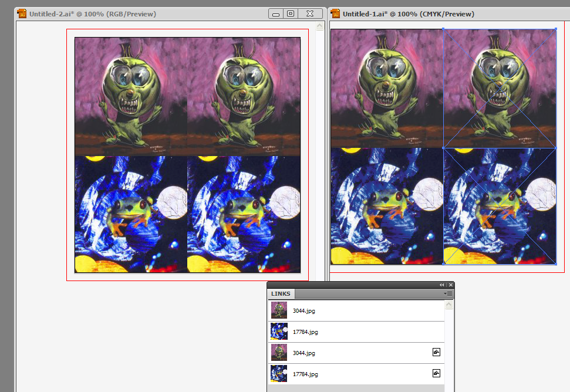This screenshot has height=392, width=570.
Task: Close the Untitled-2.ai document window
Action: pos(310,14)
